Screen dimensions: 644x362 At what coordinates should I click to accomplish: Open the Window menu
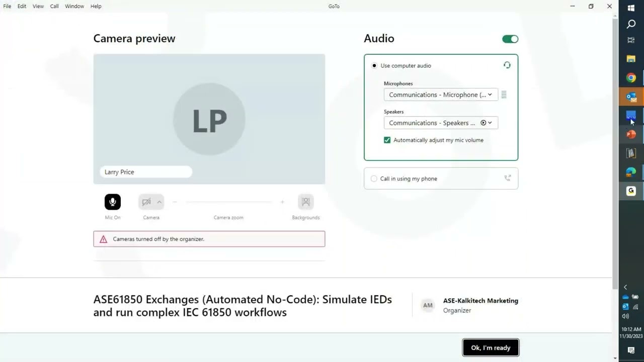coord(74,6)
